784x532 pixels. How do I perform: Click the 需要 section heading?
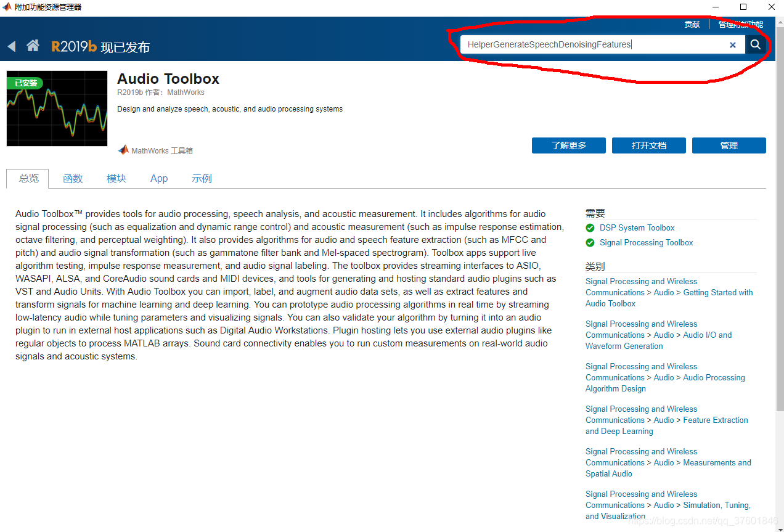click(595, 213)
